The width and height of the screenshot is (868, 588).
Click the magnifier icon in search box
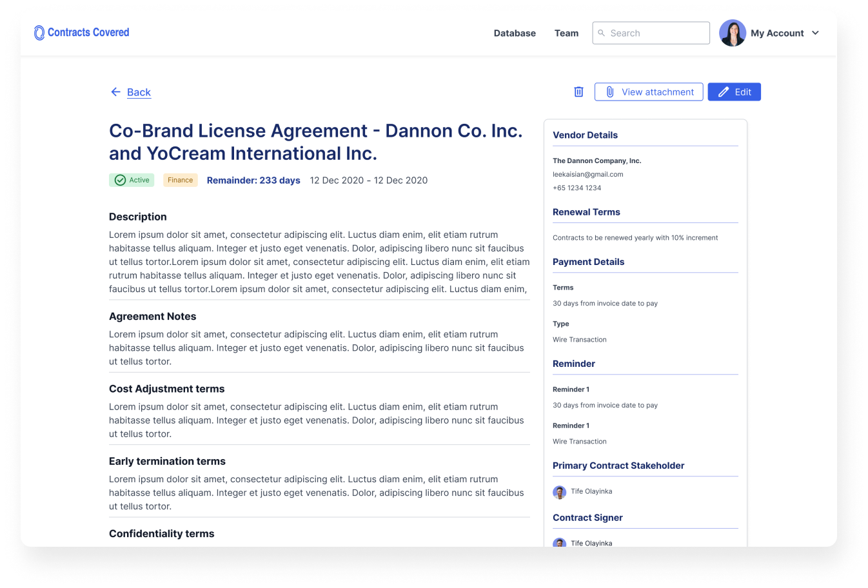pos(601,33)
